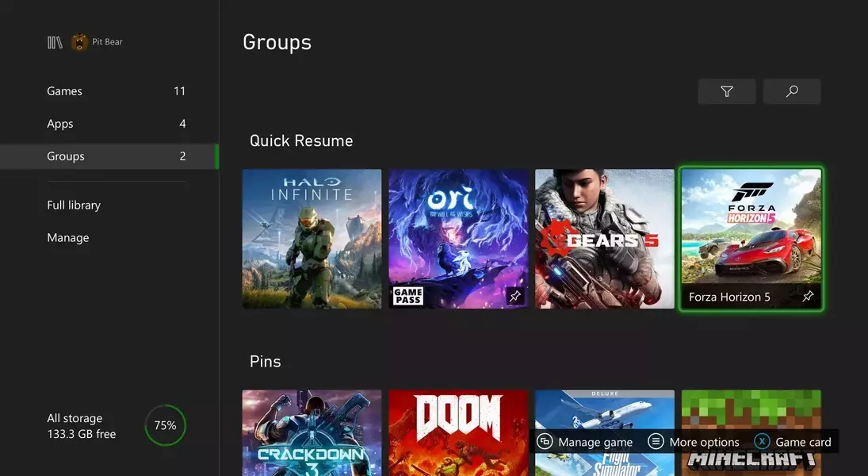868x476 pixels.
Task: Select the DOOM tile in Pins
Action: pyautogui.click(x=458, y=432)
